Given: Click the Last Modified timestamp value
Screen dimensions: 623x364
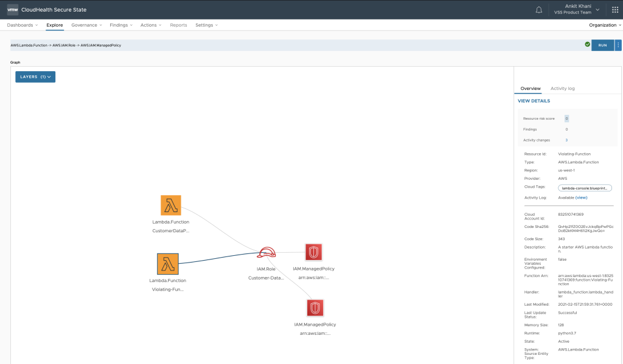Looking at the screenshot, I should 585,304.
